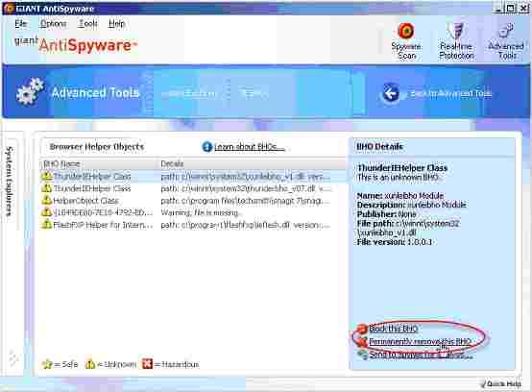The height and width of the screenshot is (392, 532).
Task: Click the Advanced Tools gears icon
Action: tap(30, 91)
